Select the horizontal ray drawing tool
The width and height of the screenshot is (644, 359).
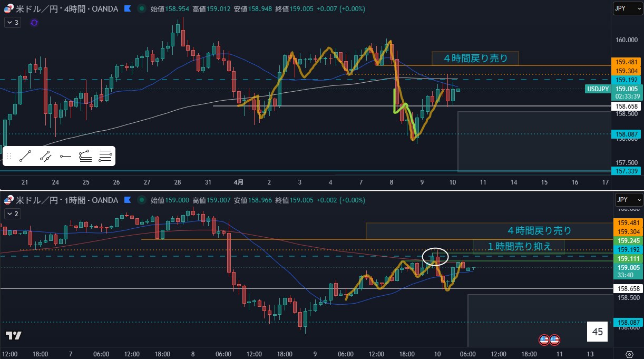coord(65,156)
